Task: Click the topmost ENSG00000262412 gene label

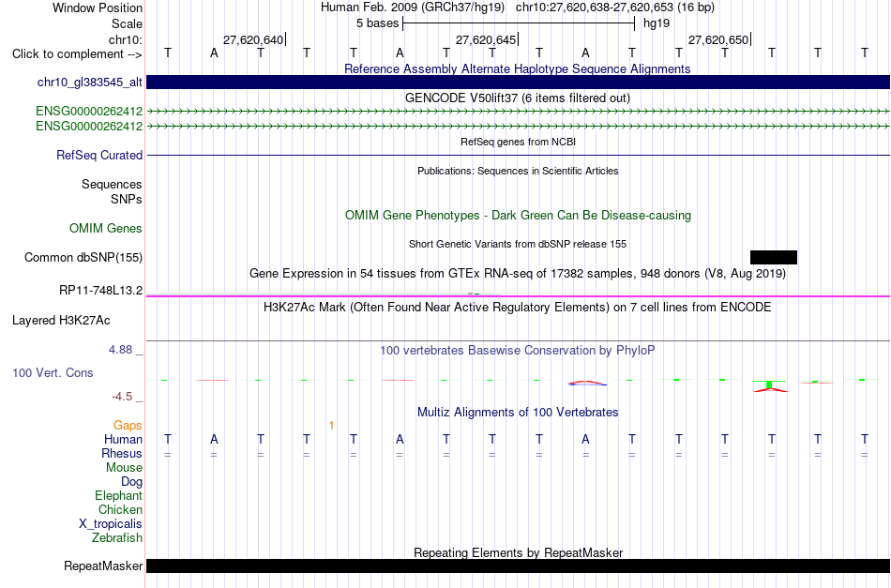Action: coord(89,111)
